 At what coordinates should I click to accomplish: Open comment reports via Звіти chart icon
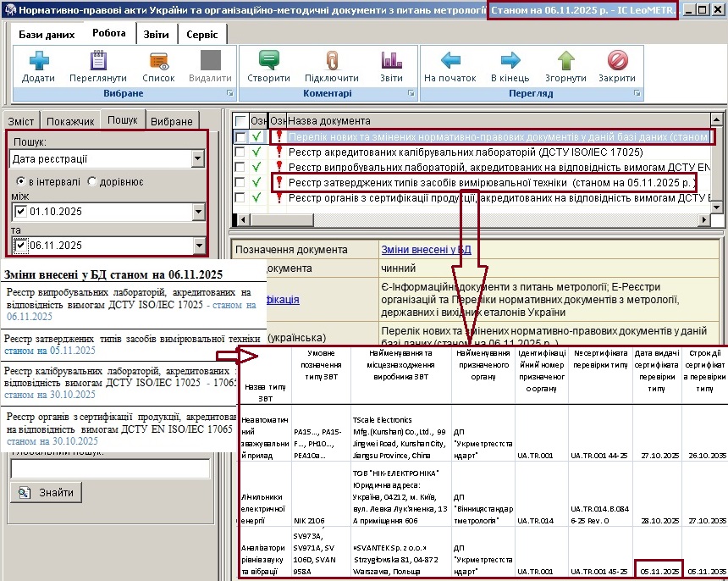pyautogui.click(x=391, y=61)
